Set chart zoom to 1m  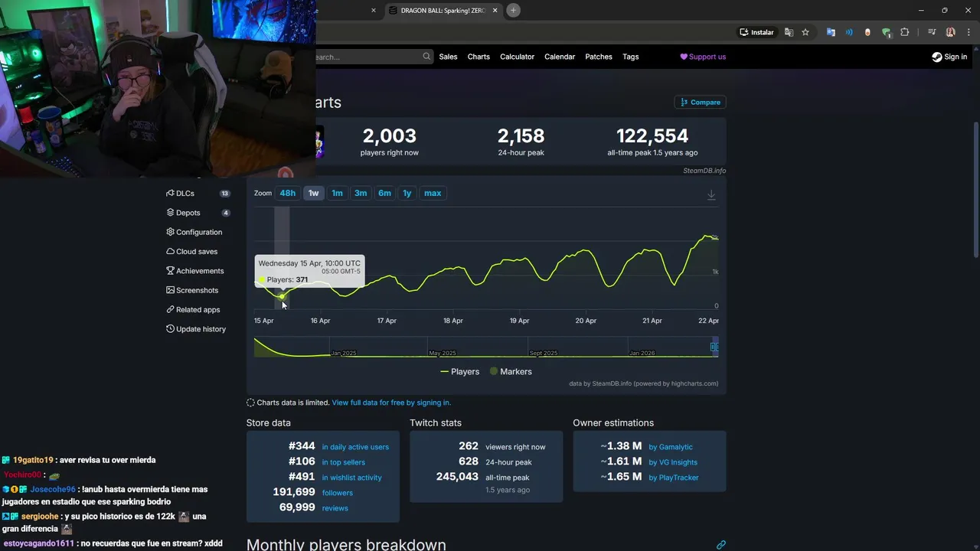[x=337, y=193]
